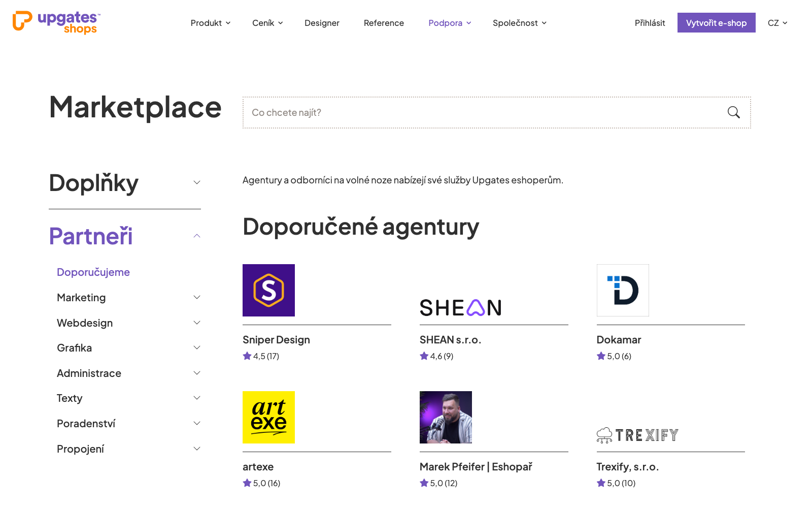This screenshot has width=812, height=508.
Task: Click the Doplňky heading
Action: [x=93, y=183]
